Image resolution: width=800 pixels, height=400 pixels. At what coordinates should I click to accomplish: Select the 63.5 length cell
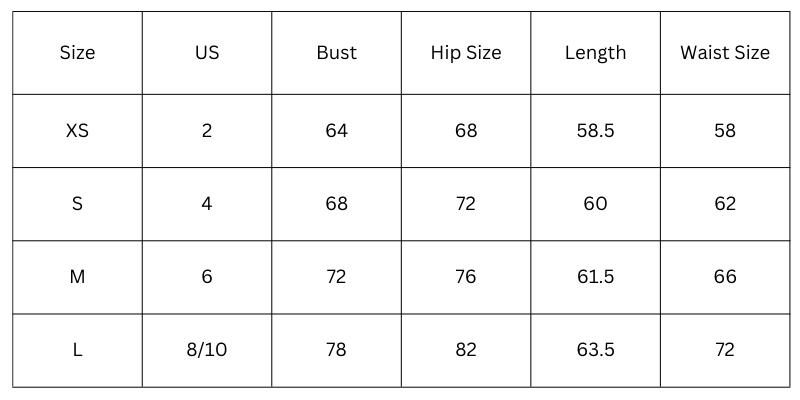[x=595, y=350]
